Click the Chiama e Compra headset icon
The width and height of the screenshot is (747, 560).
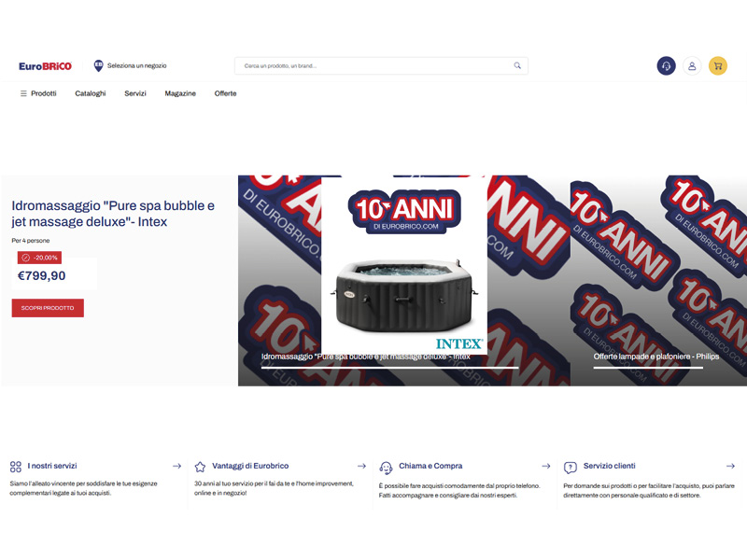pyautogui.click(x=386, y=468)
